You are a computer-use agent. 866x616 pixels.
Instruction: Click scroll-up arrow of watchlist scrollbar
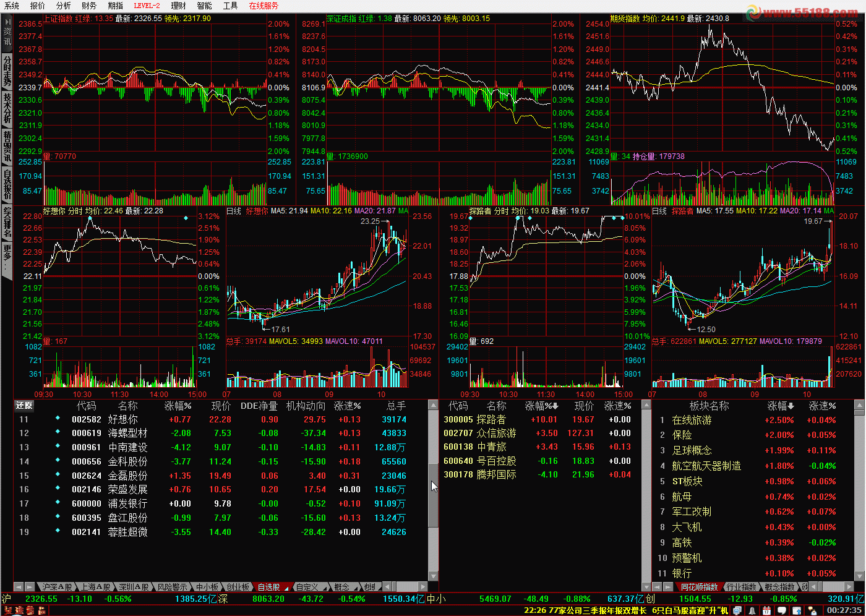pyautogui.click(x=434, y=405)
